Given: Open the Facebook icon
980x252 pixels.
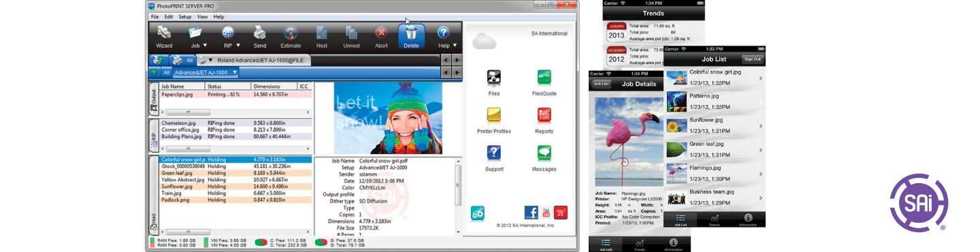Looking at the screenshot, I should click(x=531, y=212).
